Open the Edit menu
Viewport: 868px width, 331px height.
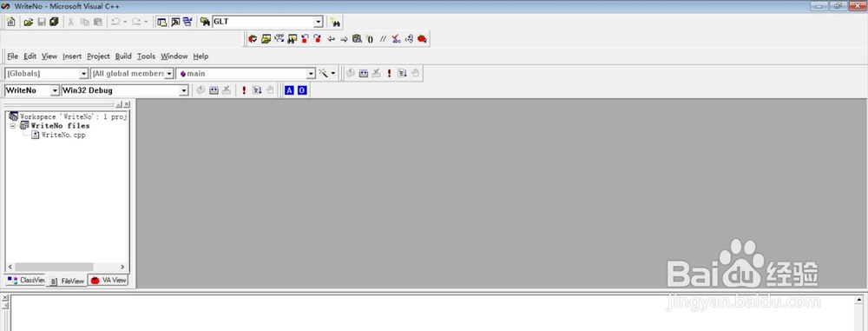pyautogui.click(x=30, y=56)
